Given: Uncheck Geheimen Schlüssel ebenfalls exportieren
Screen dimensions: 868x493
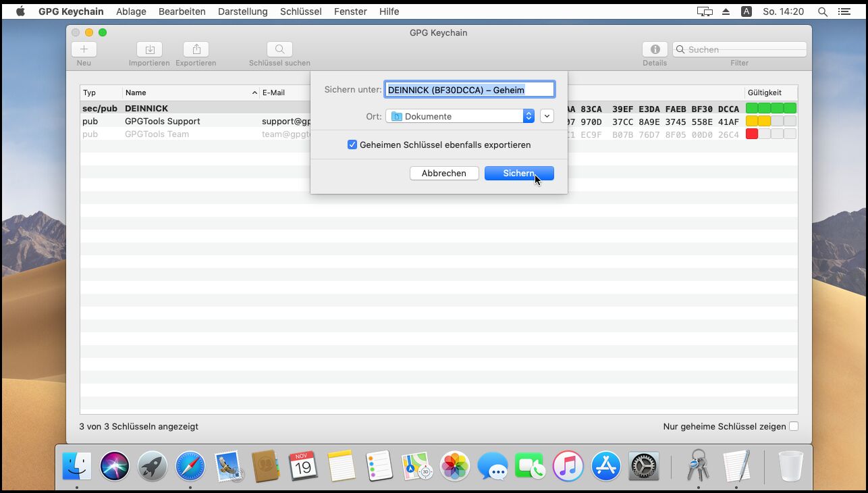Looking at the screenshot, I should pos(352,145).
